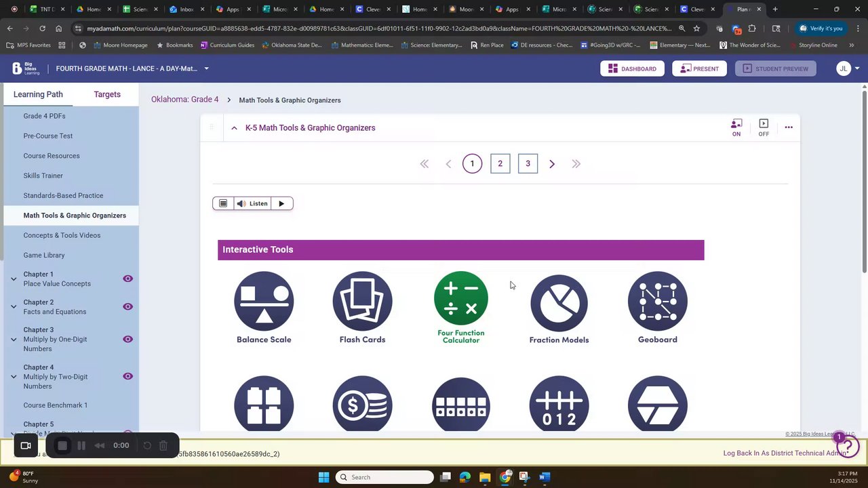Screen dimensions: 868x488
Task: Turn student assignment ON
Action: pos(736,127)
